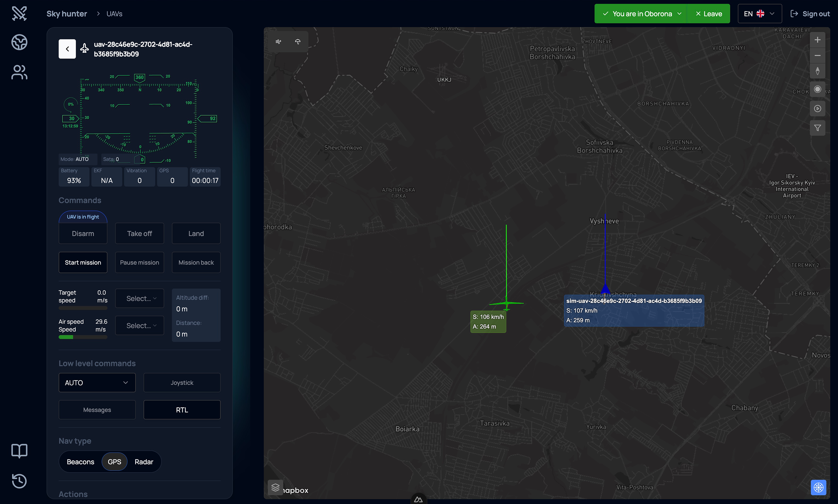
Task: Click the Sky hunter breadcrumb
Action: [67, 14]
